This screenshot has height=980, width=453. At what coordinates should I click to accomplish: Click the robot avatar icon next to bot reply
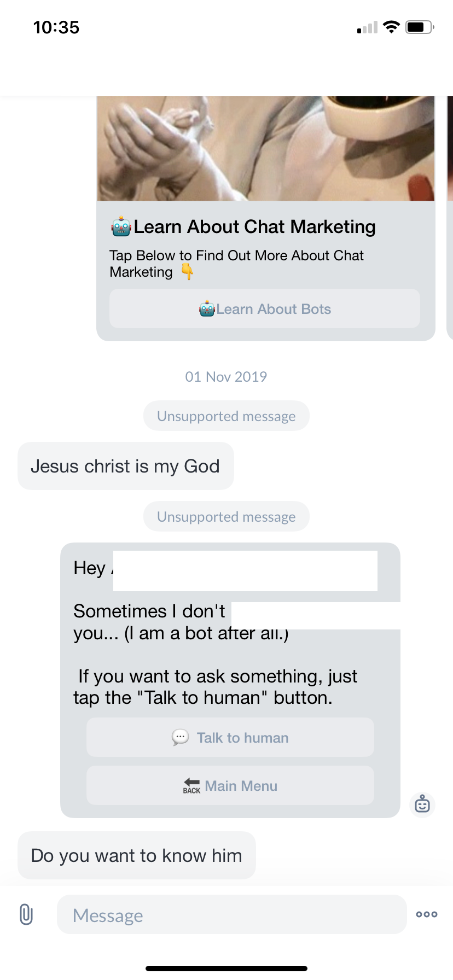pos(422,804)
